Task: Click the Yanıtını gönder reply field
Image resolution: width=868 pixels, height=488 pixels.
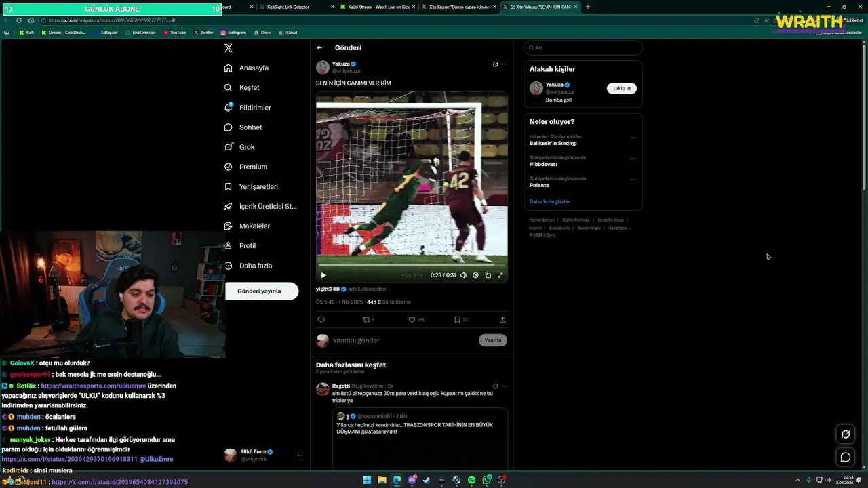Action: point(403,340)
